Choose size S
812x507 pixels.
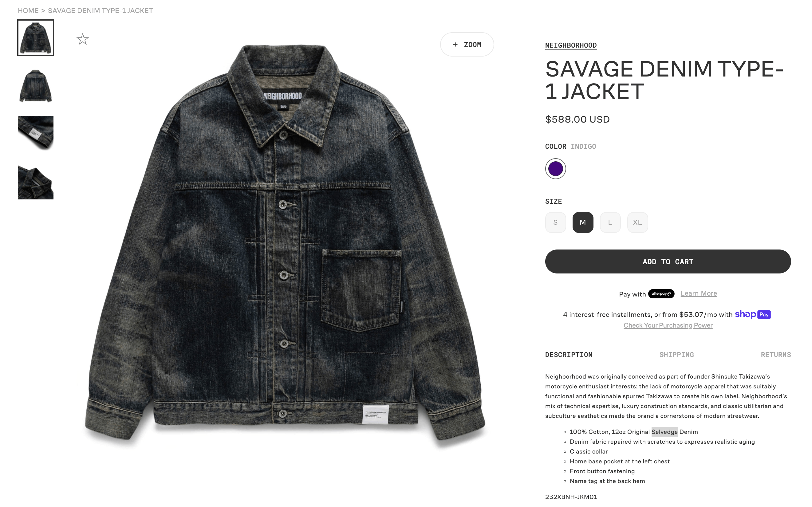(555, 222)
